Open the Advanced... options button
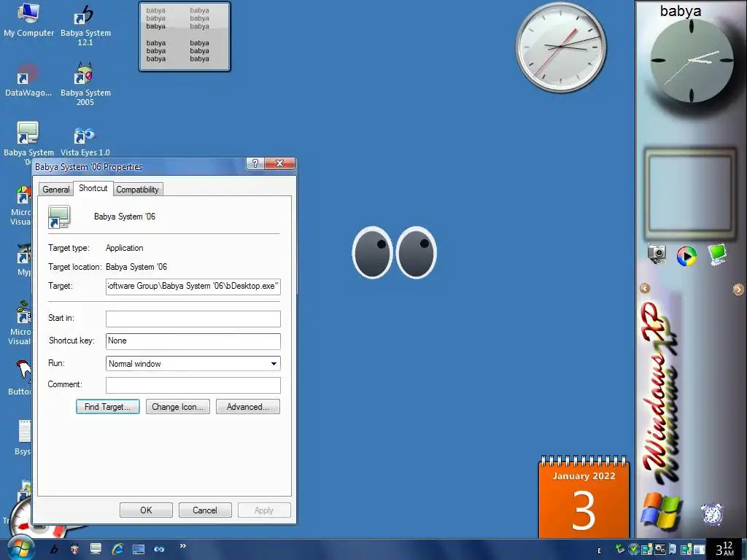The image size is (747, 560). click(248, 407)
